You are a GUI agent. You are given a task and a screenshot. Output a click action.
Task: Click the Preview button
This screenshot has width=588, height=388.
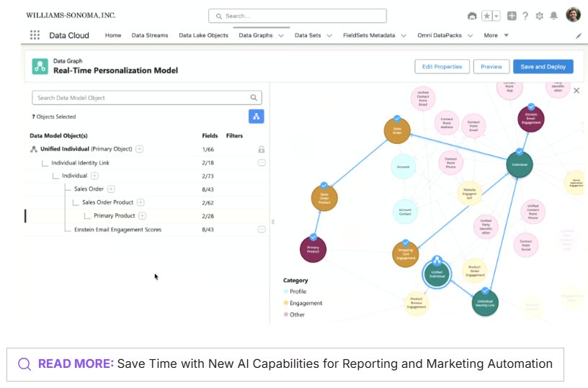491,67
